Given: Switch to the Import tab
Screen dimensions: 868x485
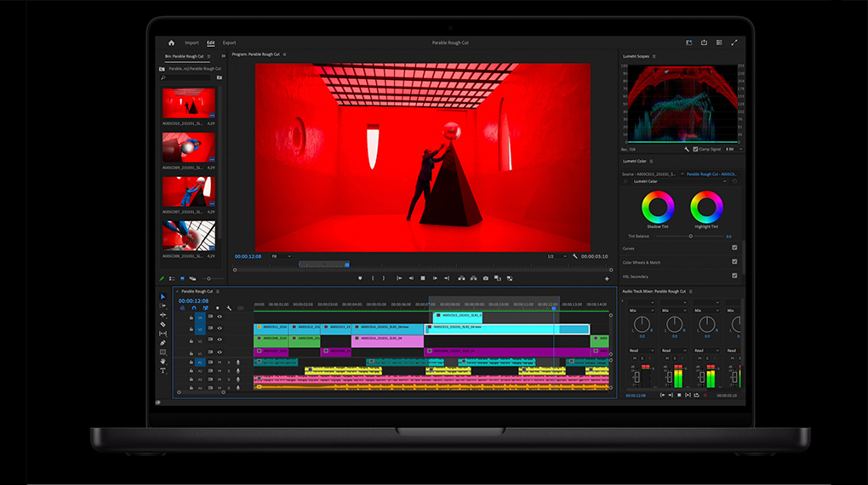Looking at the screenshot, I should pos(191,43).
